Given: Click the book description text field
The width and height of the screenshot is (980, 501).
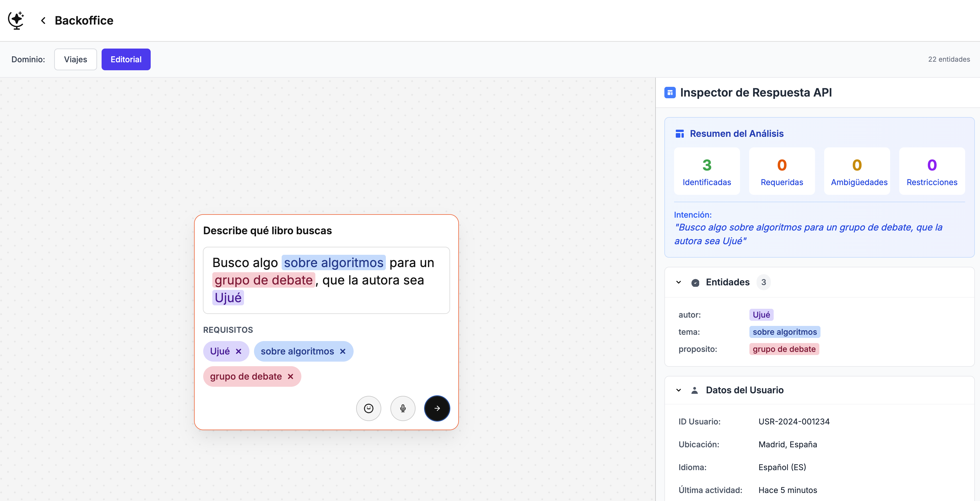Looking at the screenshot, I should pyautogui.click(x=326, y=280).
